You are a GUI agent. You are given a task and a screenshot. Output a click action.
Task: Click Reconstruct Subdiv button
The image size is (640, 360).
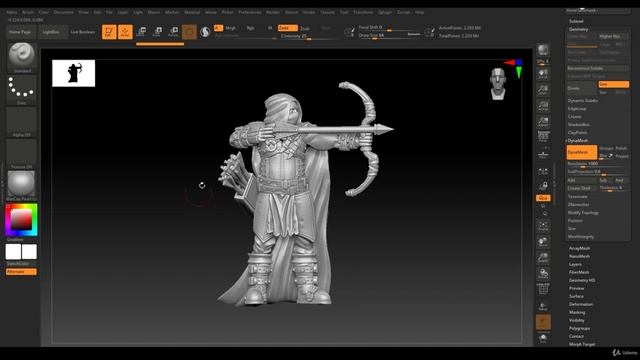[x=598, y=68]
